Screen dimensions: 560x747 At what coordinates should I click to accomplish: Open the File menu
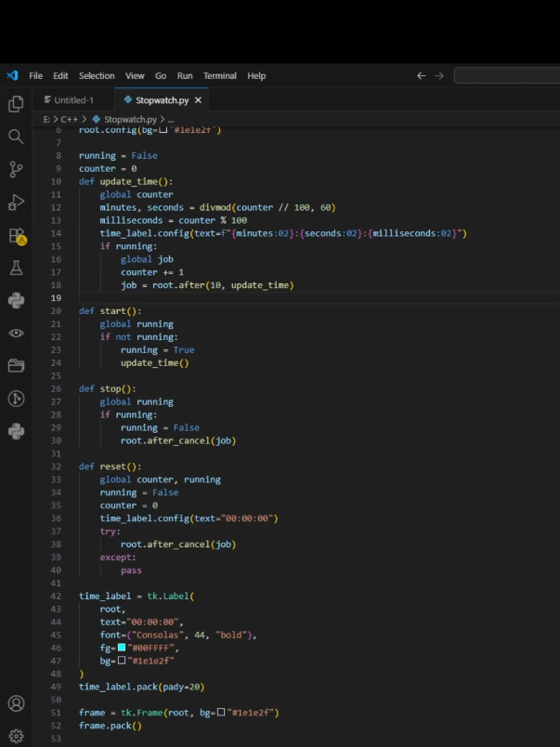pyautogui.click(x=35, y=76)
